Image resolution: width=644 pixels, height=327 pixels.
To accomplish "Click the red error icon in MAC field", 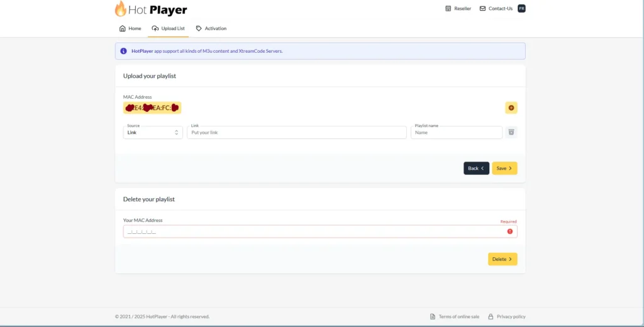I will click(509, 231).
